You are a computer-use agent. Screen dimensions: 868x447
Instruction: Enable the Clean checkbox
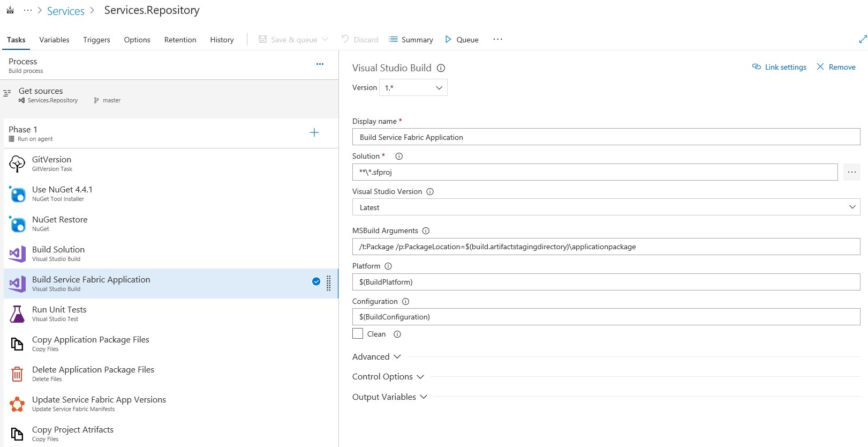(x=358, y=334)
